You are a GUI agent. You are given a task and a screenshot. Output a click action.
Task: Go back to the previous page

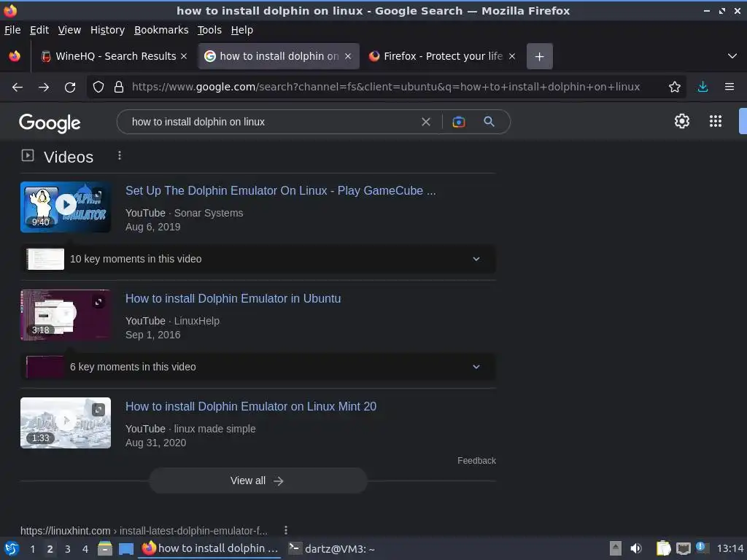point(18,87)
